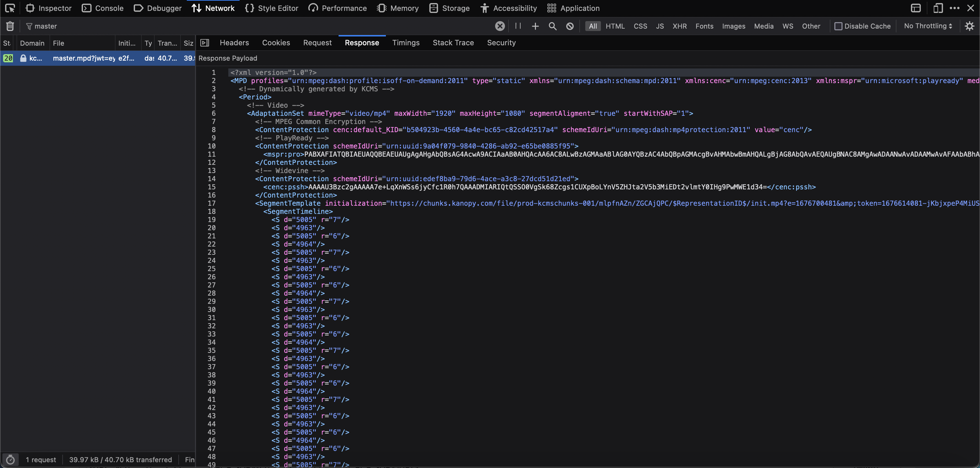980x468 pixels.
Task: Enable the Disable Cache checkbox
Action: 838,26
